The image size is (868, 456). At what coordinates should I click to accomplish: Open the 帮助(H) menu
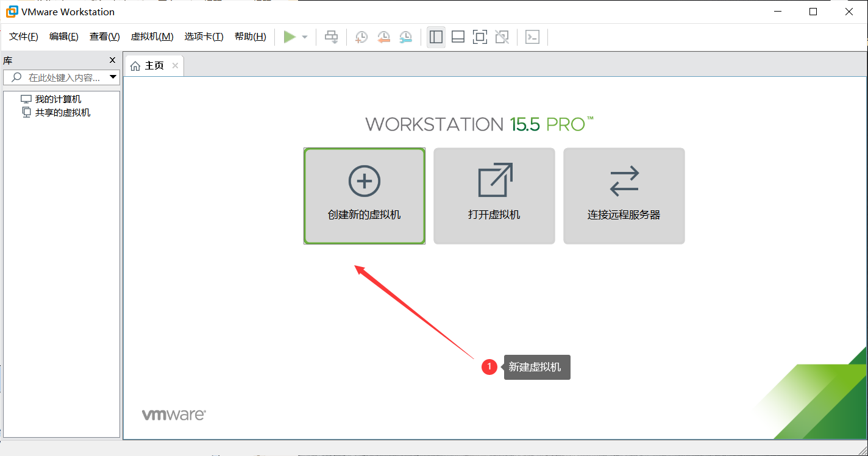coord(251,37)
